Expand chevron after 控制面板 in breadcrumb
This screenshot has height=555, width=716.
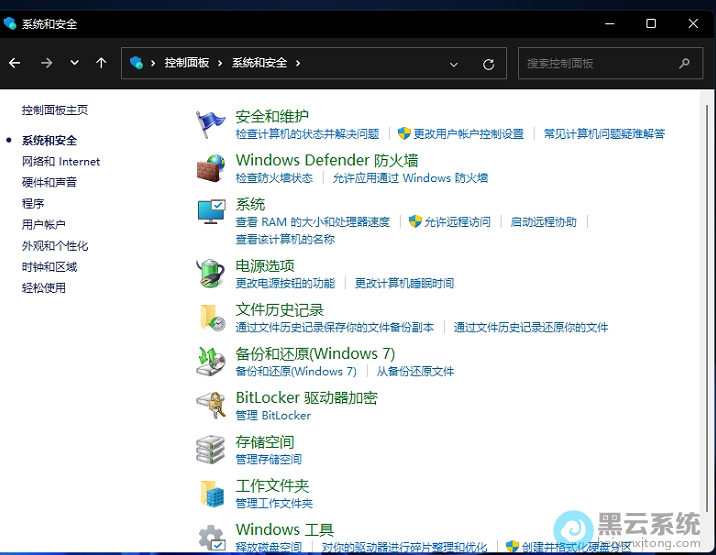tap(221, 63)
